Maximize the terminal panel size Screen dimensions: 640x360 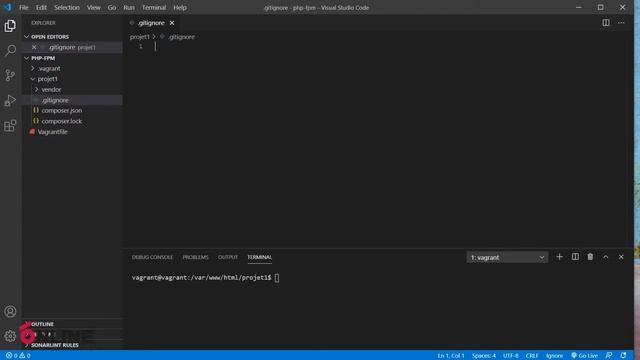click(606, 257)
